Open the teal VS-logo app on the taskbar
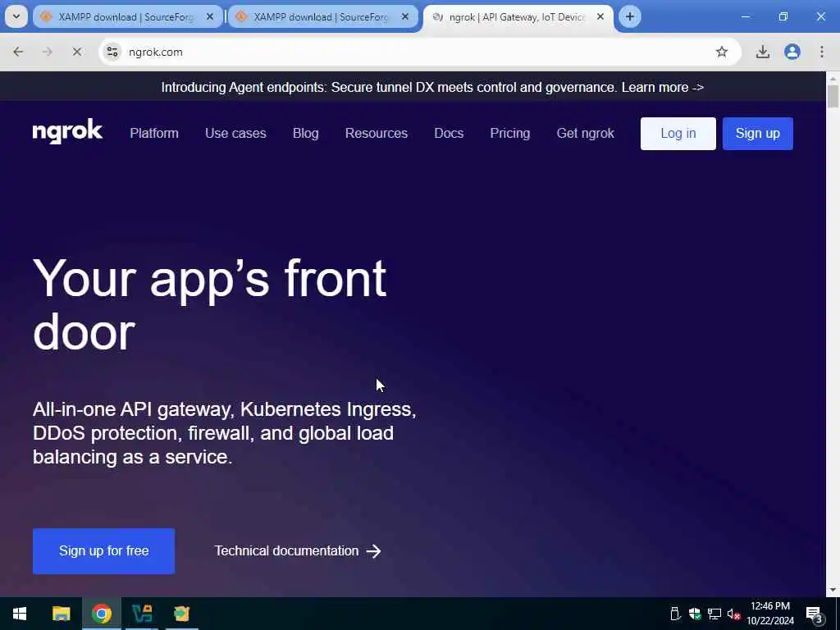 tap(142, 614)
